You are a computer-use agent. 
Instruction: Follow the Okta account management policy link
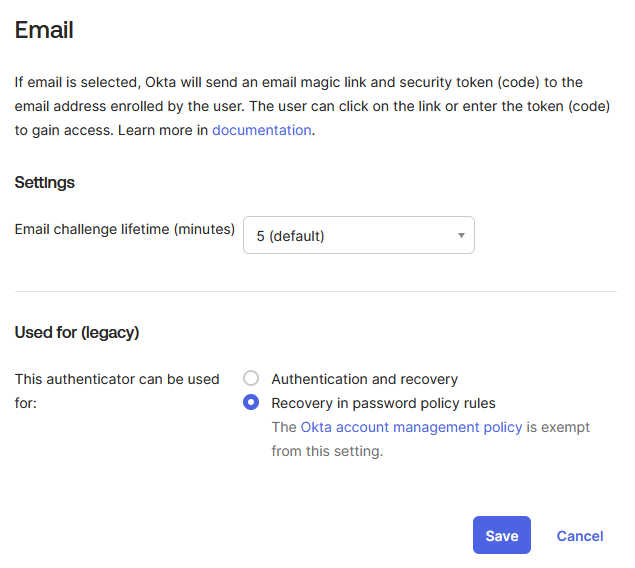[x=411, y=427]
